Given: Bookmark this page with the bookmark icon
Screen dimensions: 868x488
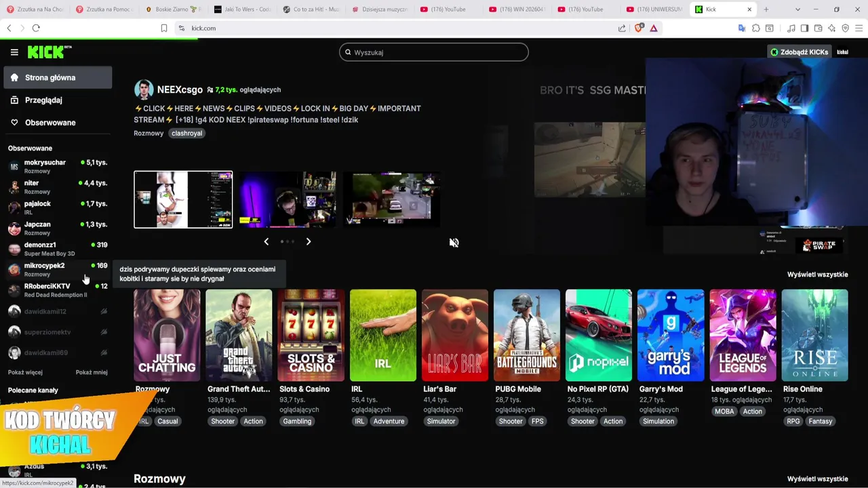Looking at the screenshot, I should tap(164, 28).
